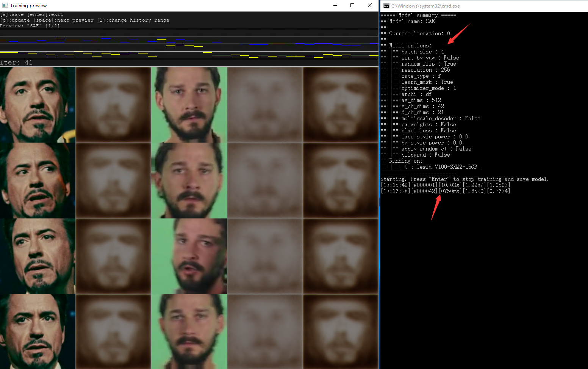588x369 pixels.
Task: Click "Model name: SAE" in console
Action: (412, 21)
